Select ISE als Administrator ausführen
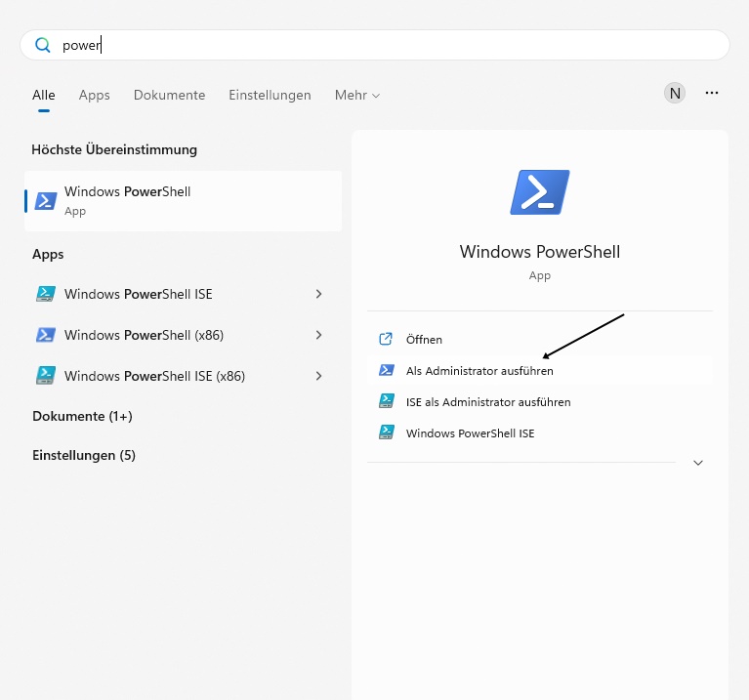Screen dimensions: 749x700 pos(487,402)
